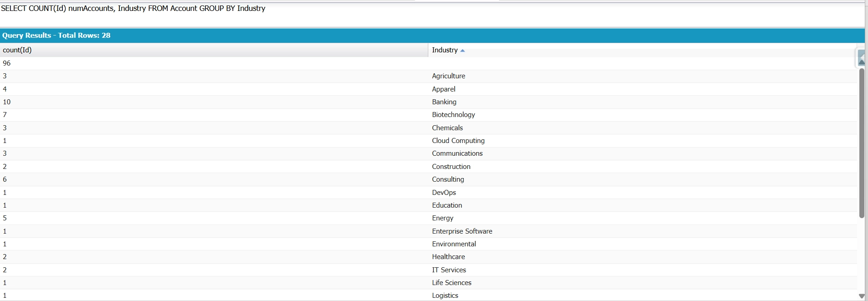Click the sort arrow next to Industry
Image resolution: width=868 pixels, height=301 pixels.
[462, 51]
